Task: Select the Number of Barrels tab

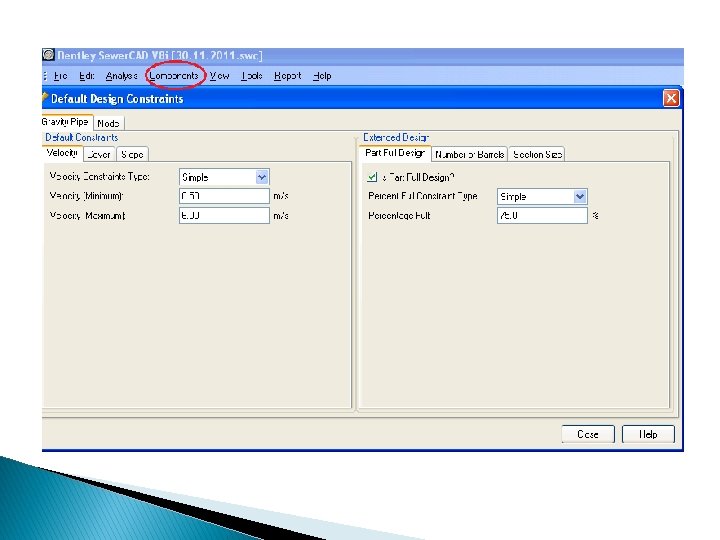Action: click(469, 154)
